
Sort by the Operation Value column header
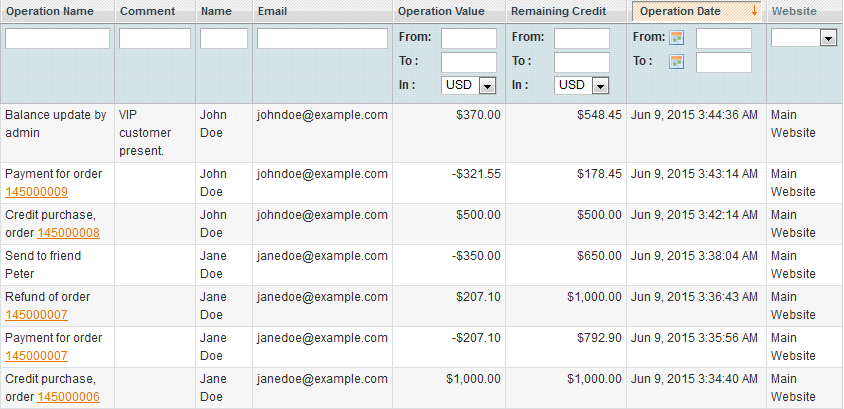pyautogui.click(x=441, y=11)
